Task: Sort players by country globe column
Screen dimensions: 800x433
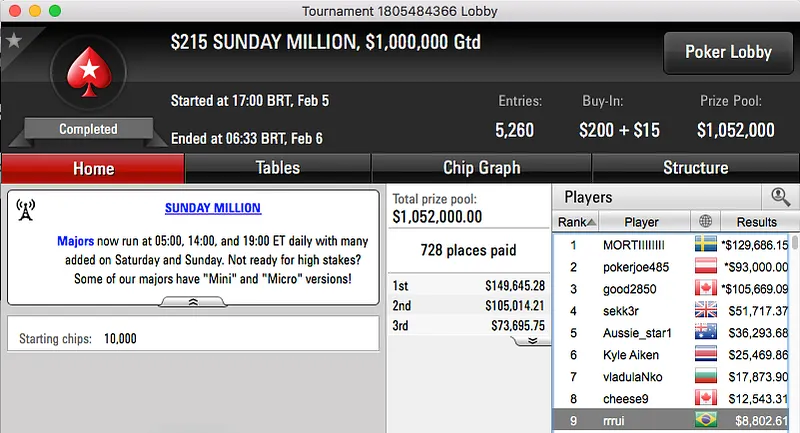Action: tap(708, 221)
